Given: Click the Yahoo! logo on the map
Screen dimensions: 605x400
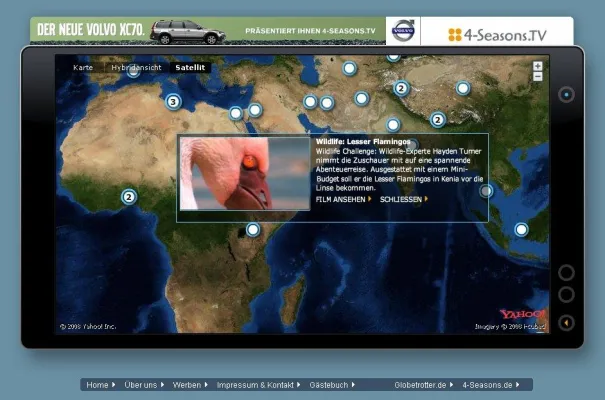Looking at the screenshot, I should [x=522, y=314].
